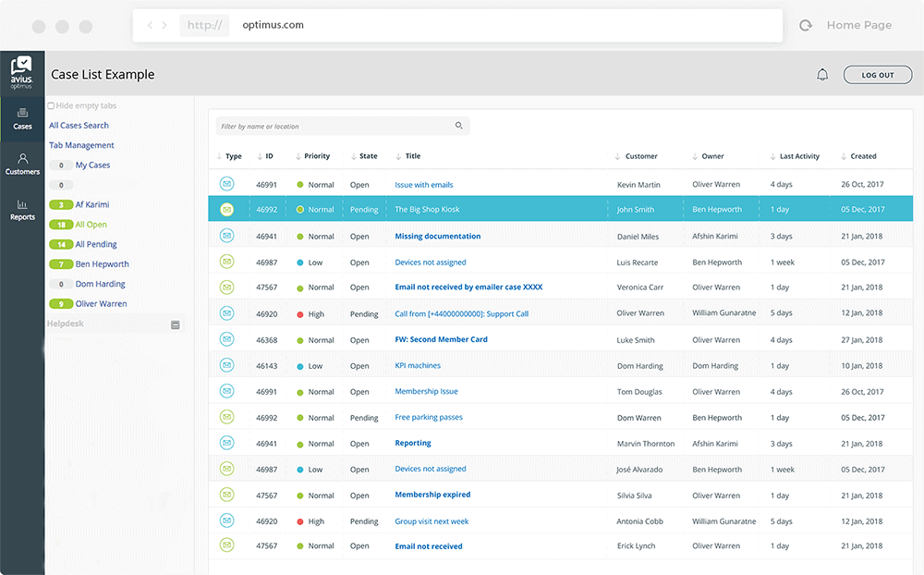Select the All Open tab
The height and width of the screenshot is (575, 924).
click(x=91, y=225)
